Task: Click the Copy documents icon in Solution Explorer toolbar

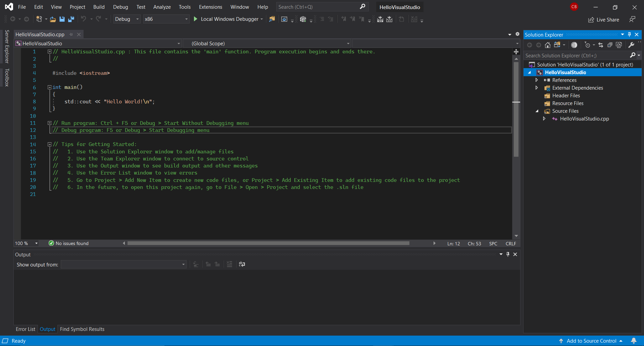Action: [x=619, y=45]
